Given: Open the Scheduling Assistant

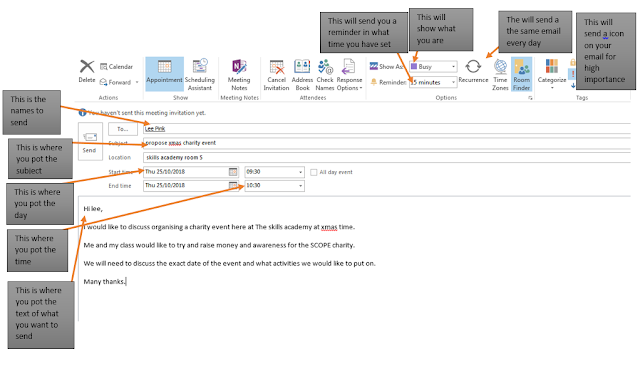Looking at the screenshot, I should 200,74.
